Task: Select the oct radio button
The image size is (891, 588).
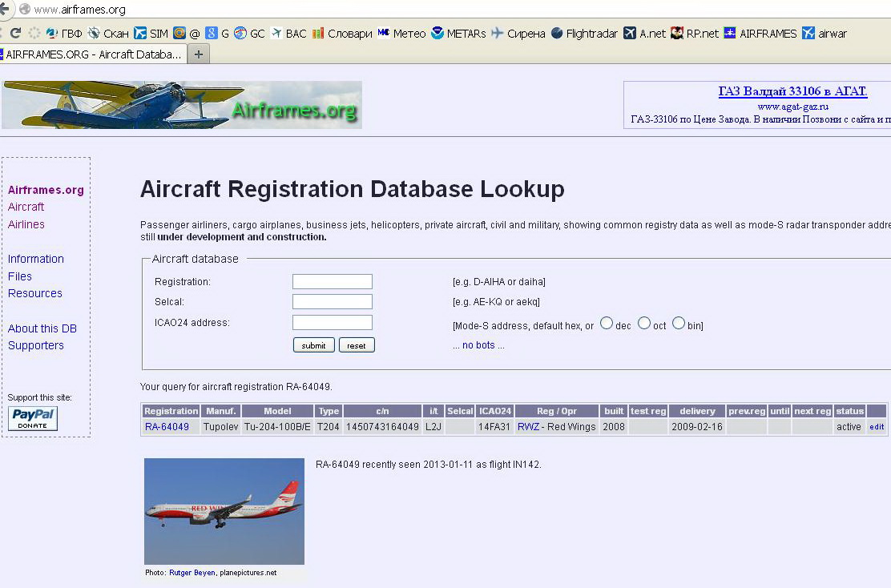Action: (644, 324)
